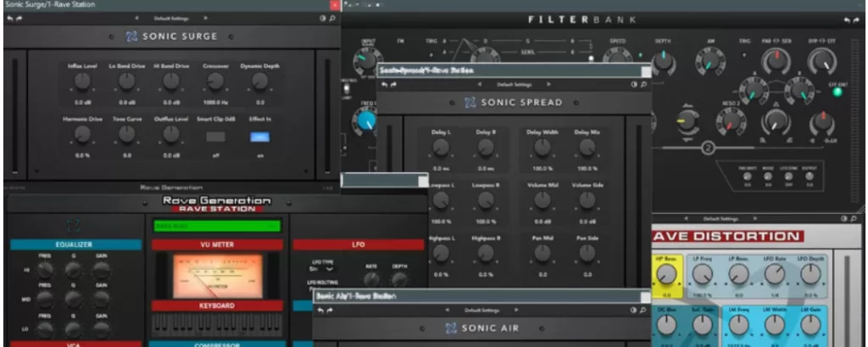Click the HP Reso knob in Rave Distortion
The image size is (868, 347).
[x=666, y=274]
